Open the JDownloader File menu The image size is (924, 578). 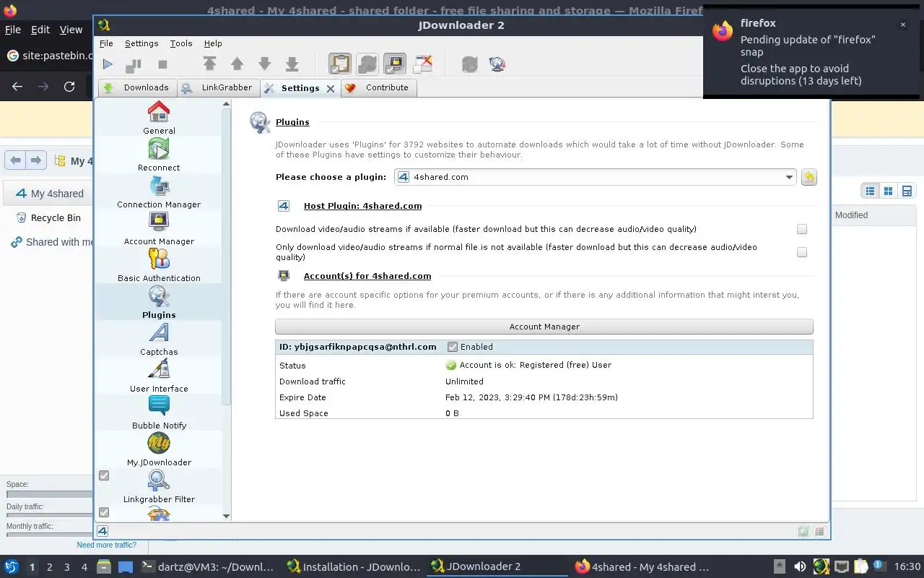tap(106, 43)
